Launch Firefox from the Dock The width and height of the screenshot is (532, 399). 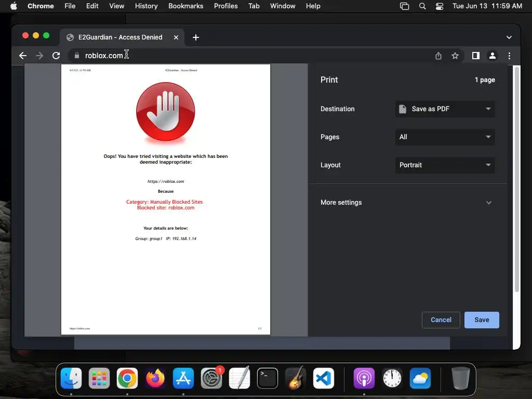pyautogui.click(x=155, y=378)
